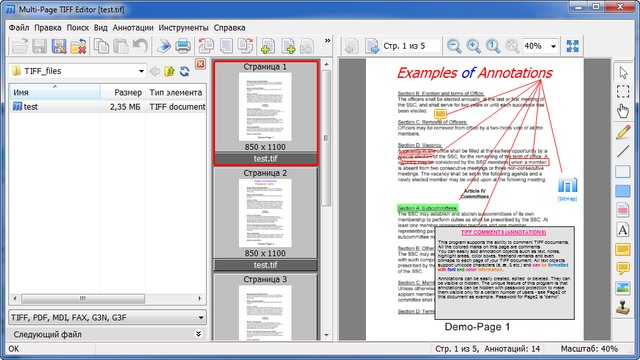Viewport: 640px width, 360px height.
Task: Click the Zoom In magnifier
Action: point(473,46)
